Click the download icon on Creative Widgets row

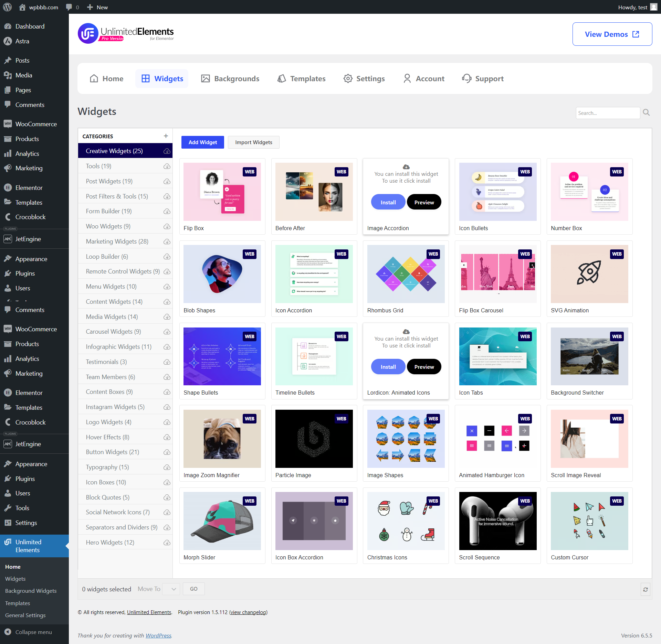[167, 151]
